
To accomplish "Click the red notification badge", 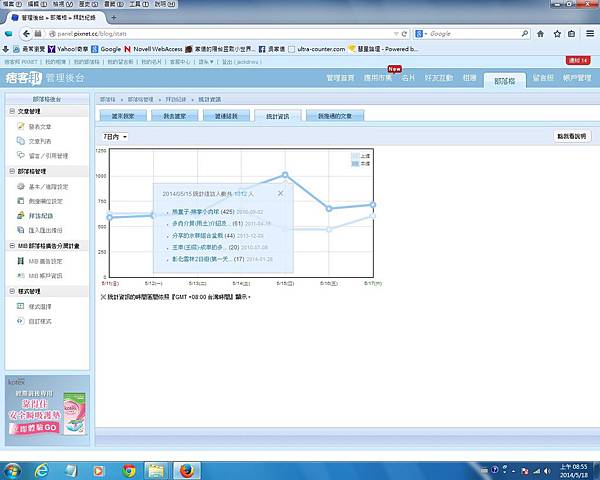I will (x=578, y=60).
